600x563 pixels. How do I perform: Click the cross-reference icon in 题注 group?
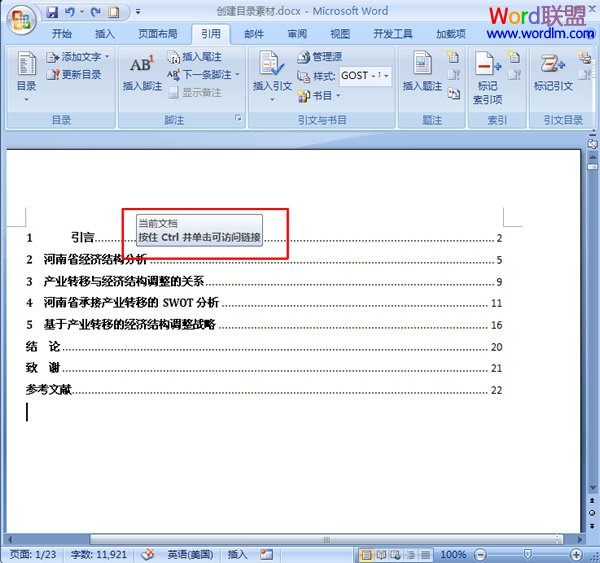pyautogui.click(x=454, y=93)
